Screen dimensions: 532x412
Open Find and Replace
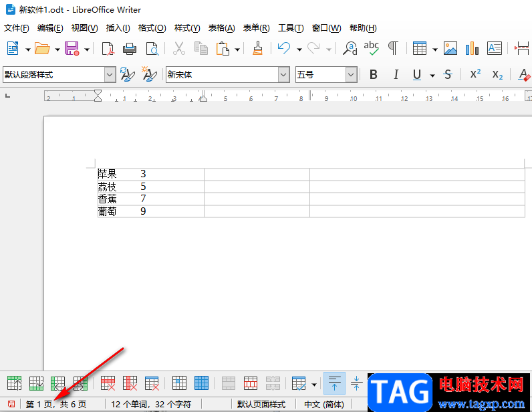(350, 49)
